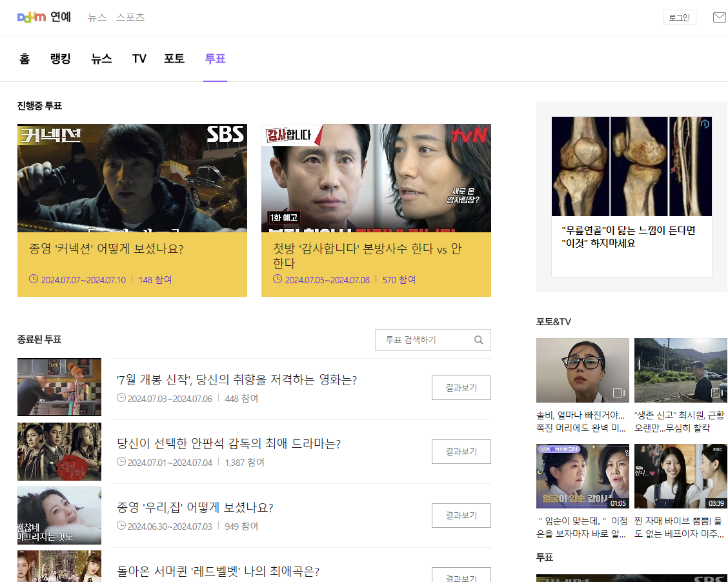Open the 연예 section title
This screenshot has height=582, width=728.
(x=61, y=17)
